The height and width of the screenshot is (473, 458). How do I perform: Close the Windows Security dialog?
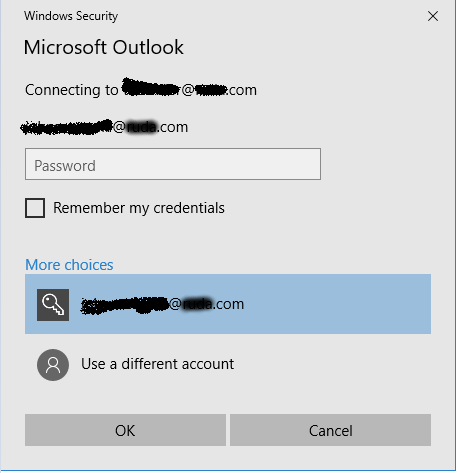tap(433, 16)
